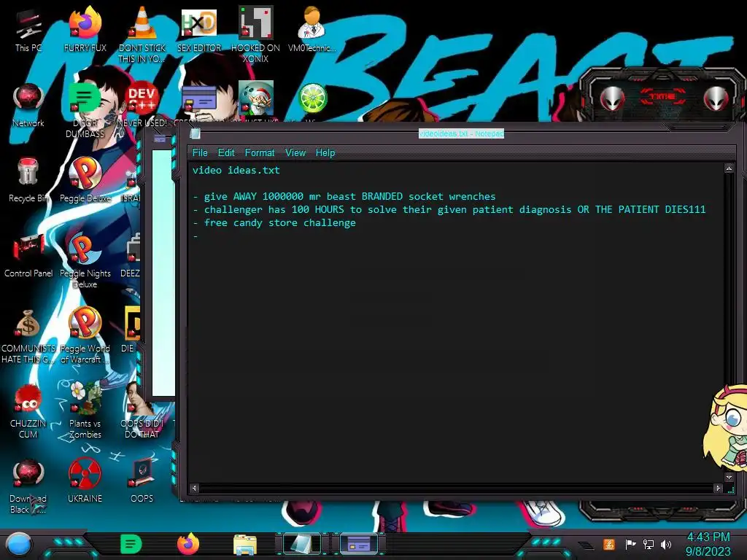Open Notepad's View menu
The width and height of the screenshot is (747, 560).
tap(295, 153)
